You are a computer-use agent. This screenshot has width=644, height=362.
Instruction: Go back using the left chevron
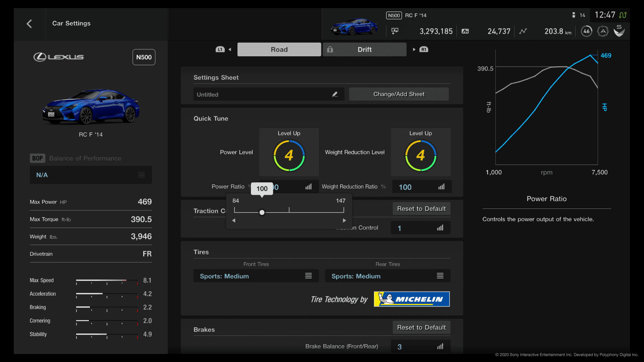click(30, 23)
